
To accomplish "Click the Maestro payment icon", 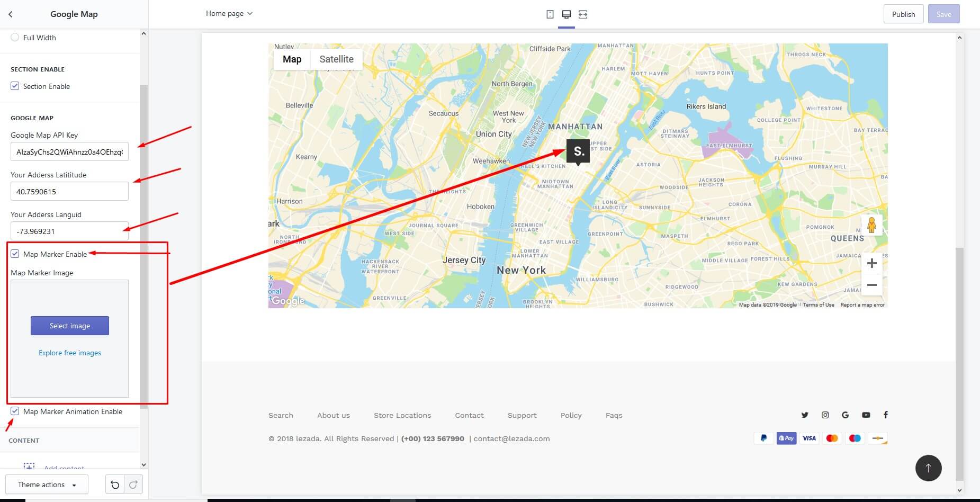I will click(855, 438).
